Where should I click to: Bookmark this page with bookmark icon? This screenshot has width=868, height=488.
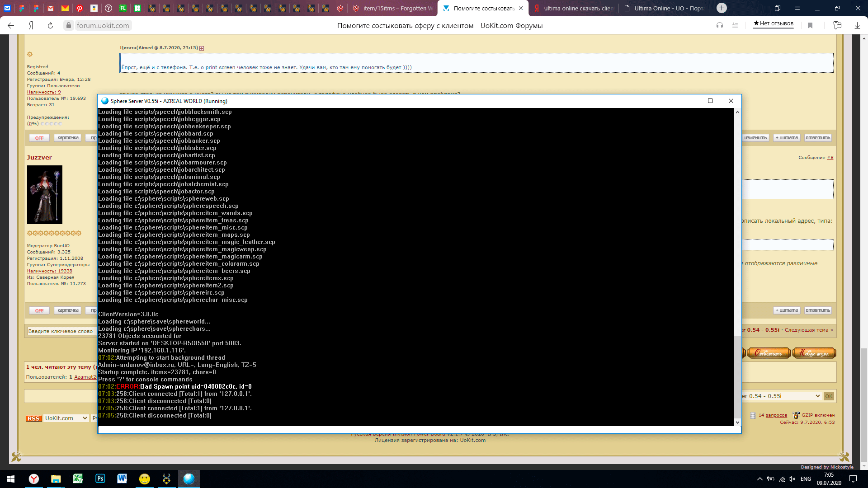click(x=810, y=26)
